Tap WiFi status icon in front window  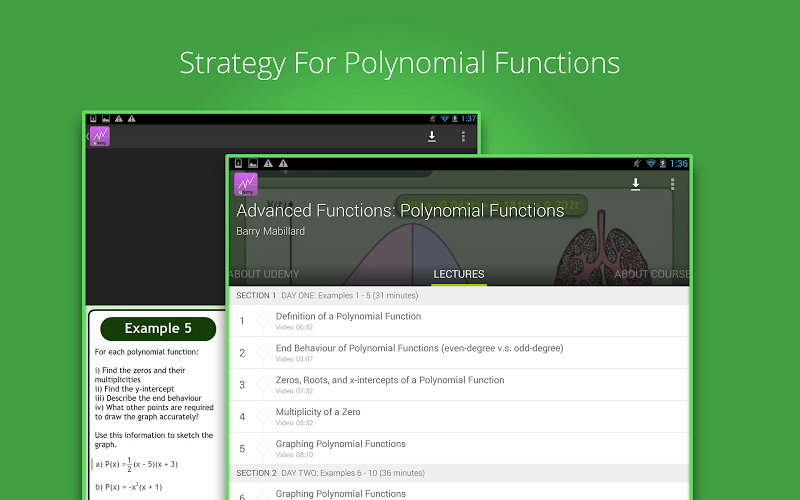coord(651,163)
